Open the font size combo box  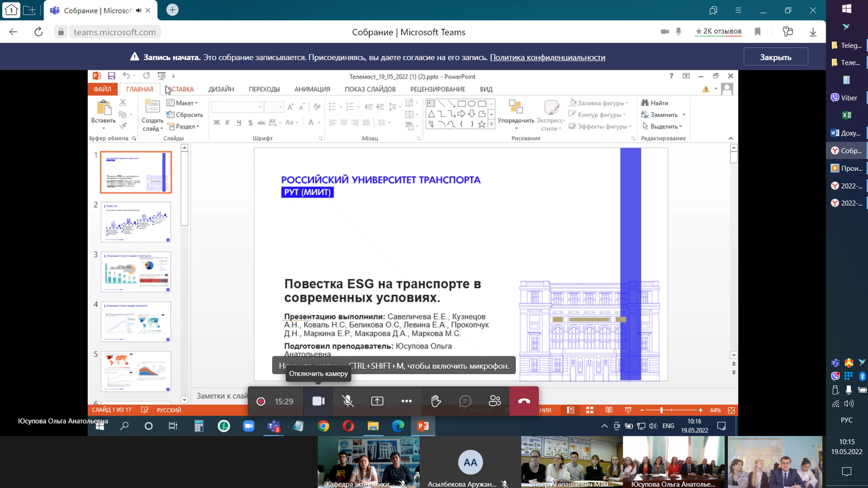pos(274,107)
